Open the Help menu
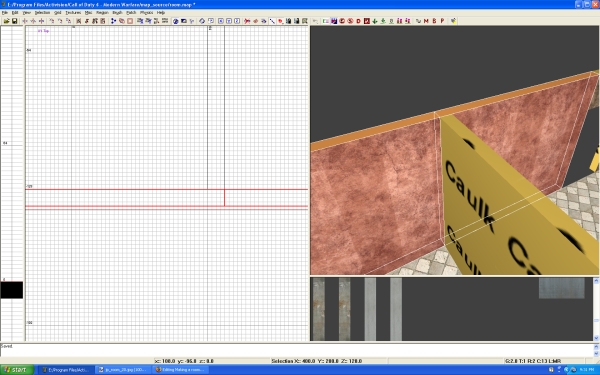This screenshot has width=600, height=375. pos(161,13)
